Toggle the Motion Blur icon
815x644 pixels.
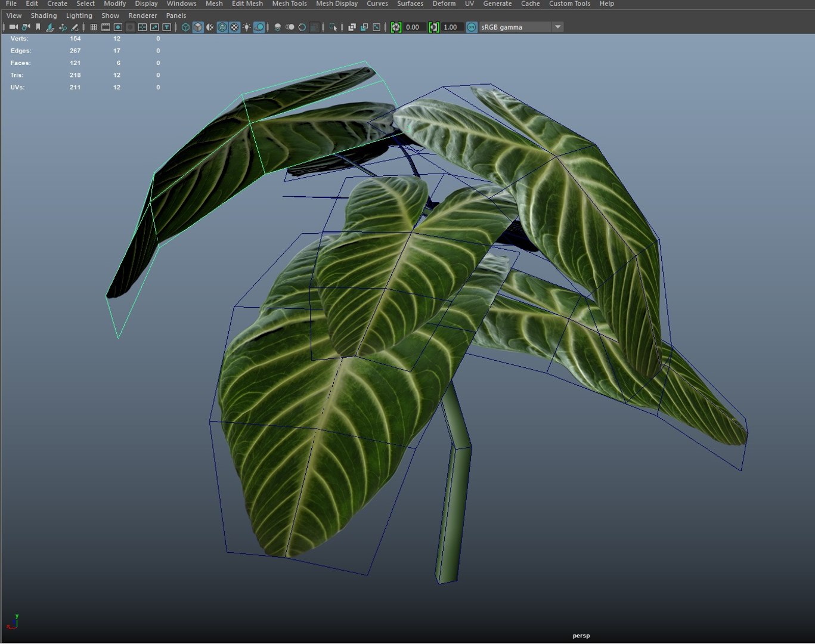pyautogui.click(x=290, y=27)
